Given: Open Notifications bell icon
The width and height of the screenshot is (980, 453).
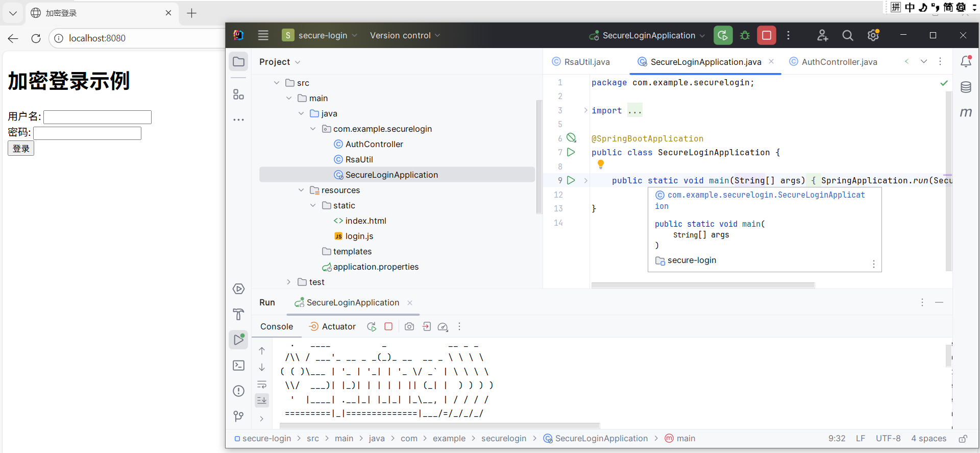Looking at the screenshot, I should 966,61.
